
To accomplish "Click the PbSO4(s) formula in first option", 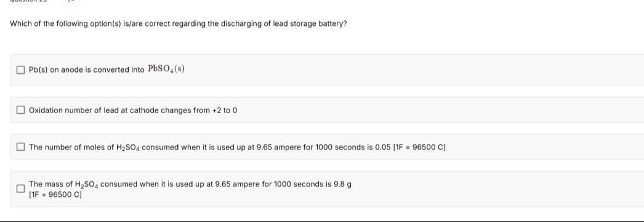I will tap(166, 69).
